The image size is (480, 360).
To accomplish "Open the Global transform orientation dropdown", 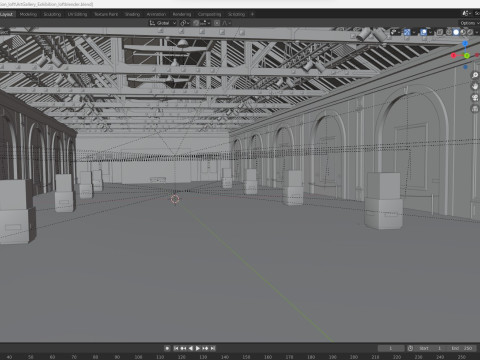I will pyautogui.click(x=163, y=23).
